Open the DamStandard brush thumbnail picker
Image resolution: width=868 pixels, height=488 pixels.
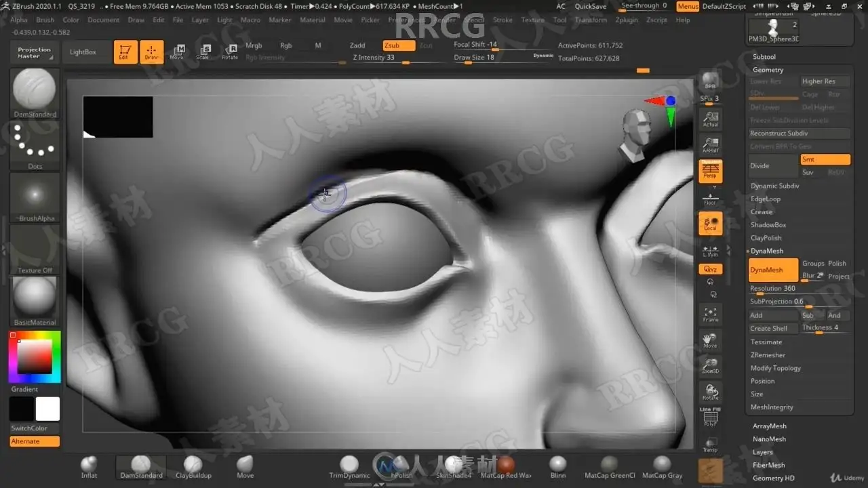pyautogui.click(x=35, y=93)
